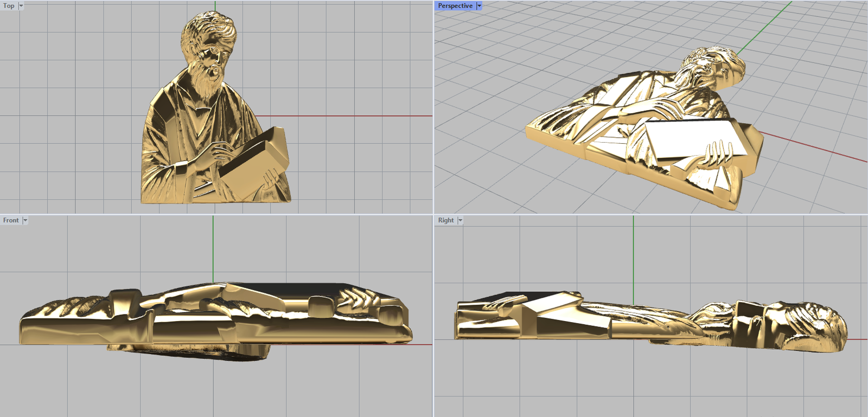Expand the Right viewport dropdown arrow
Viewport: 868px width, 417px height.
click(x=460, y=220)
